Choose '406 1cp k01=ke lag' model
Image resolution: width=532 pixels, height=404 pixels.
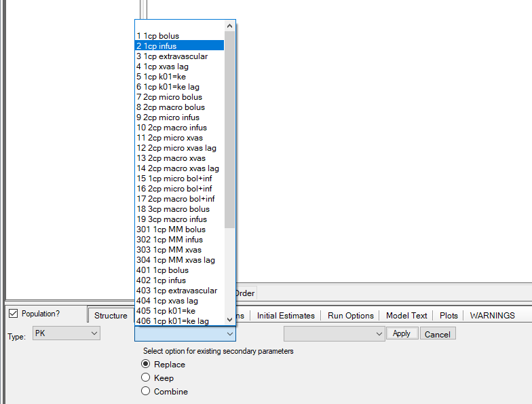(179, 320)
